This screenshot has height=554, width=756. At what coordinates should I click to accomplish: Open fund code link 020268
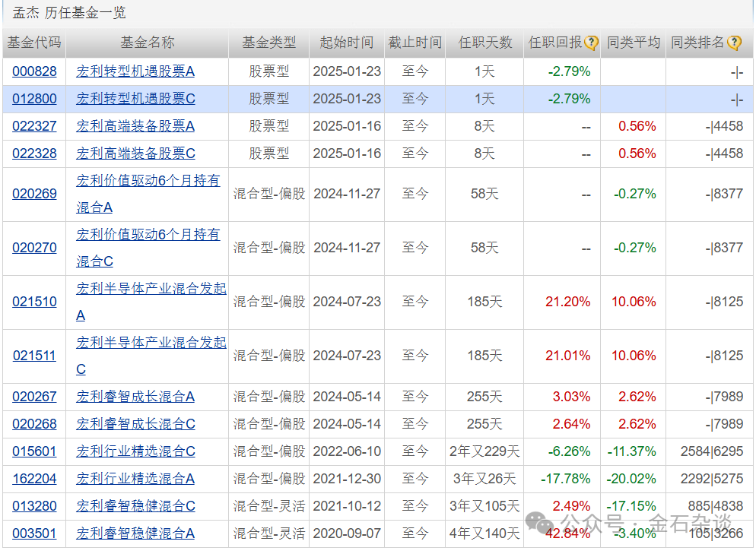point(34,424)
